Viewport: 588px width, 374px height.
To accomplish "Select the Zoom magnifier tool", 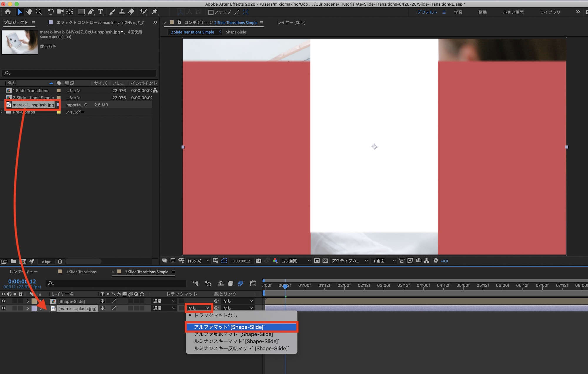I will [39, 12].
